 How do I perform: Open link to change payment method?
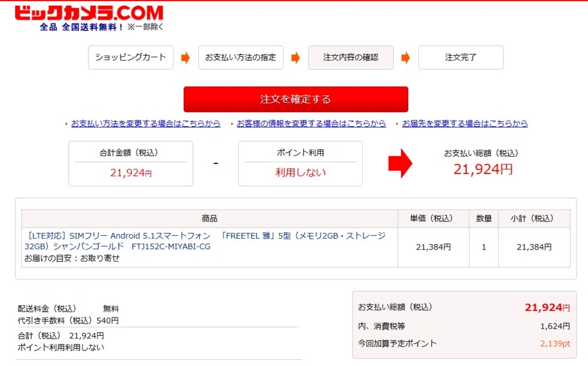coord(146,123)
